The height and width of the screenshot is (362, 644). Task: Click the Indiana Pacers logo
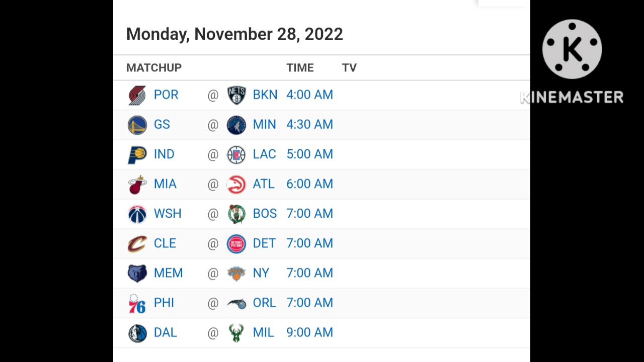tap(137, 154)
